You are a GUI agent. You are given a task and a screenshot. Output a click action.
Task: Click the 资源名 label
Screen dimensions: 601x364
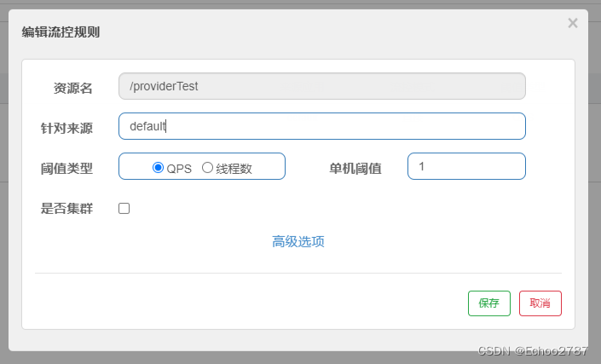click(72, 88)
